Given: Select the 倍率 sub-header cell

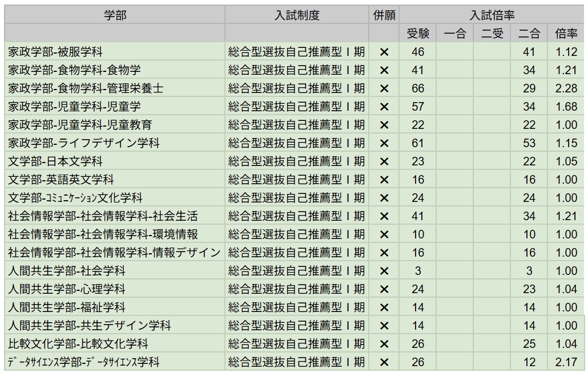Looking at the screenshot, I should pos(566,33).
